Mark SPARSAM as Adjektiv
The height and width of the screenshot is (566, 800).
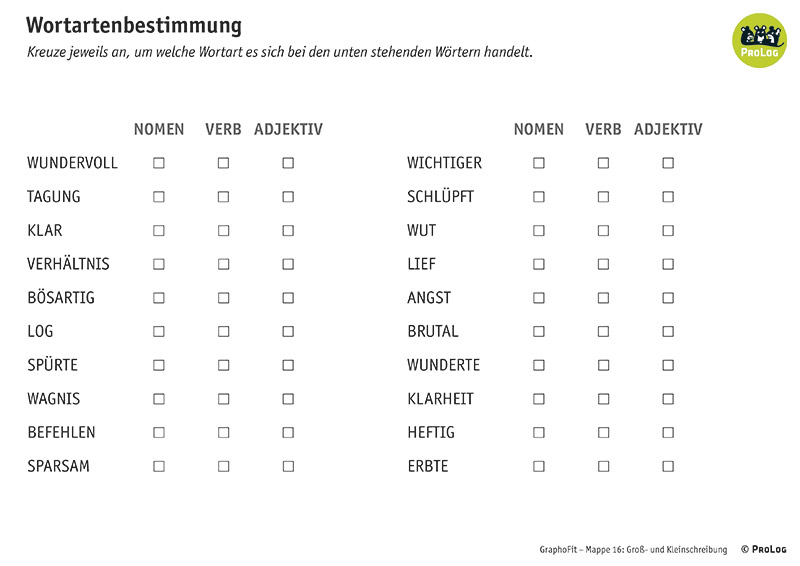288,466
